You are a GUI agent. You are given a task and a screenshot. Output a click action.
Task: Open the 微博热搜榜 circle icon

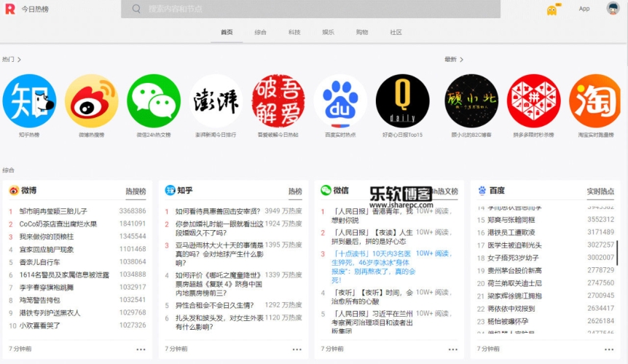tap(92, 100)
